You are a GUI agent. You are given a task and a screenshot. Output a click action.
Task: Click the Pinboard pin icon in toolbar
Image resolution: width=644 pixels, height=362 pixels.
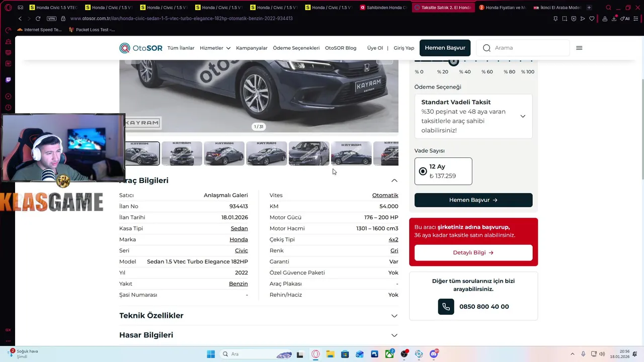click(x=555, y=19)
